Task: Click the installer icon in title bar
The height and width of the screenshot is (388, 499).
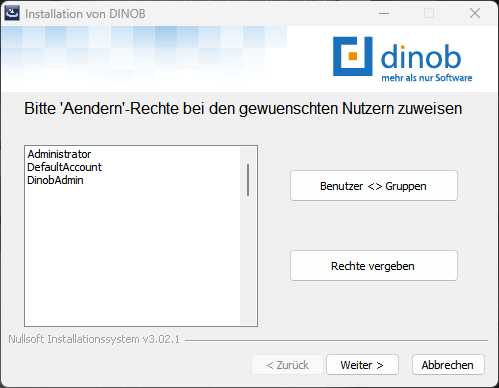Action: click(12, 13)
